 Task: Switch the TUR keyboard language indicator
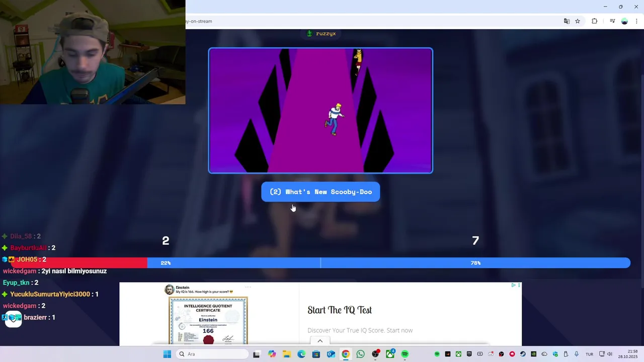pos(589,354)
